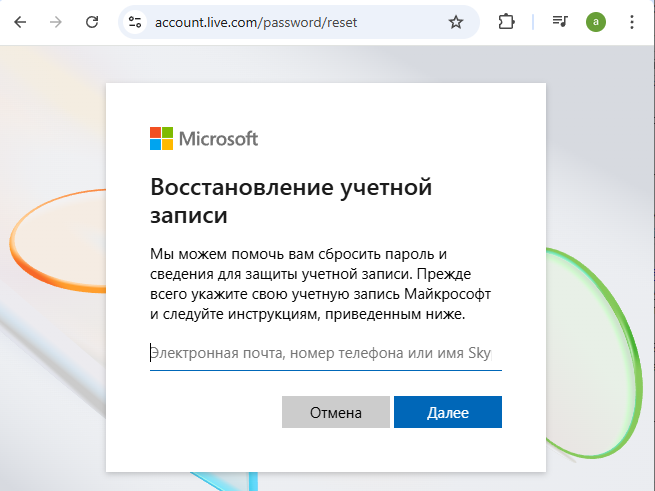The width and height of the screenshot is (655, 491).
Task: Reload the password reset page
Action: tap(92, 22)
